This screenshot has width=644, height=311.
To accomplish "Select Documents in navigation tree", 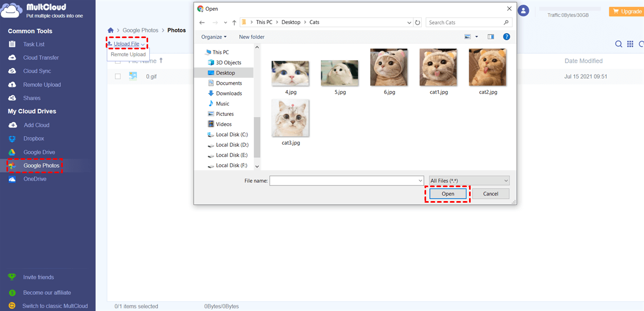I will (224, 83).
